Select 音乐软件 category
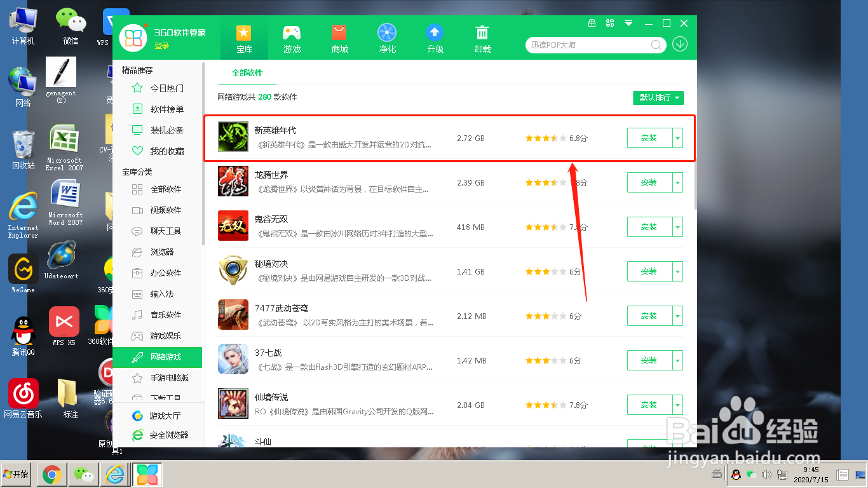 158,315
